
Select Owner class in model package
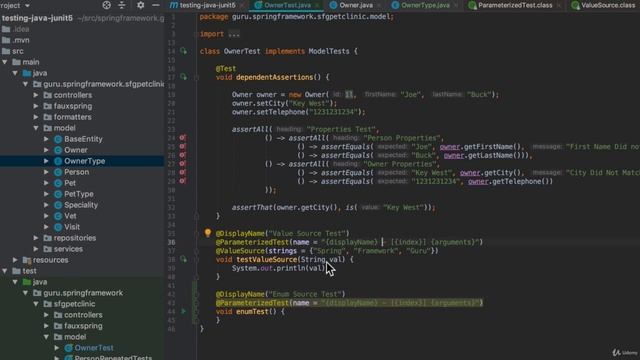(x=76, y=150)
